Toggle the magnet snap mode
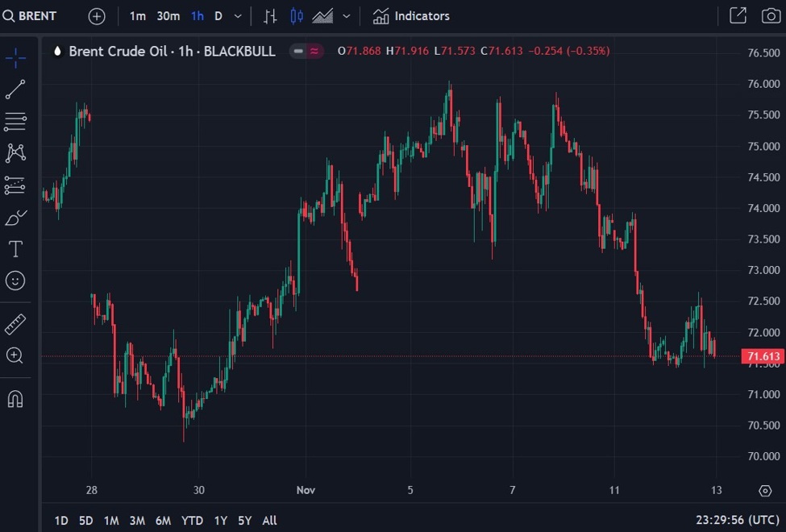This screenshot has height=532, width=786. [x=15, y=398]
